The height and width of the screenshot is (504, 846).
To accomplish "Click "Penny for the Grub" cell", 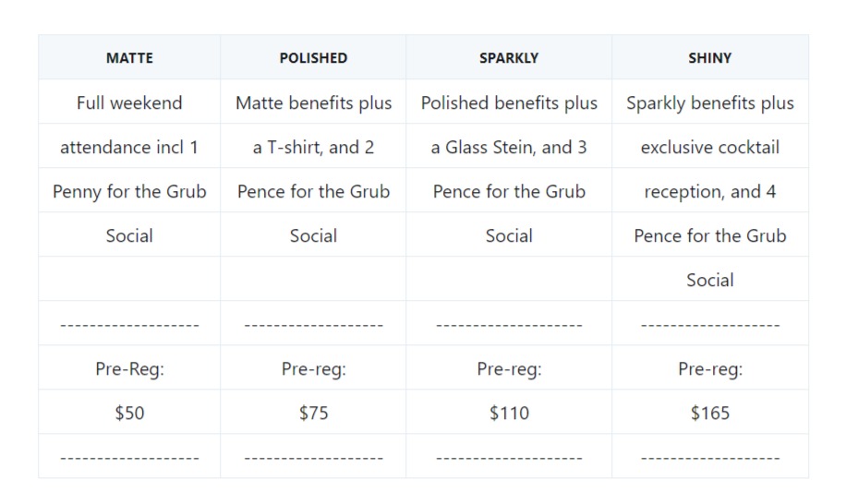I will [x=129, y=191].
